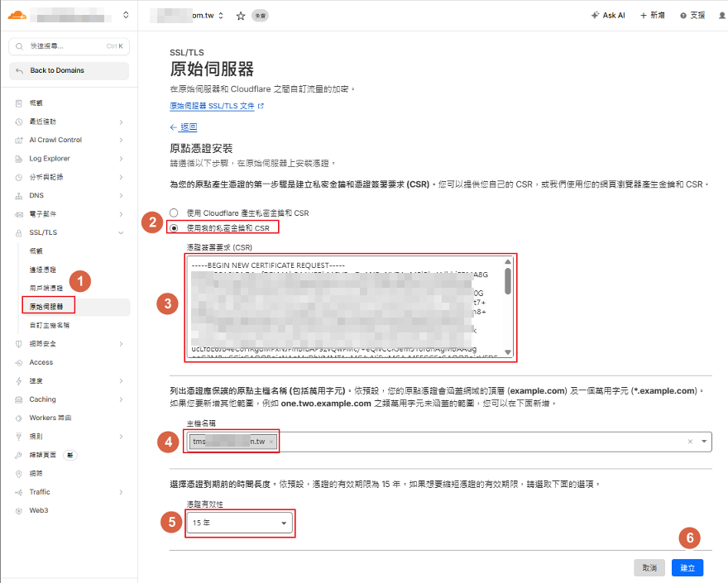Open 概觀 under SSL/TLS submenu
The width and height of the screenshot is (728, 583).
[x=36, y=251]
